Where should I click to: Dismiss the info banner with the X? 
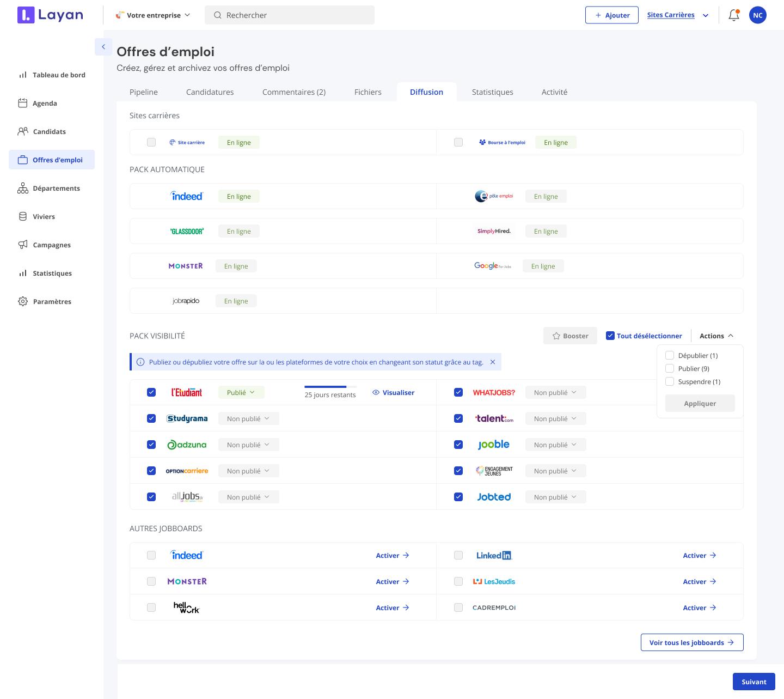coord(493,362)
